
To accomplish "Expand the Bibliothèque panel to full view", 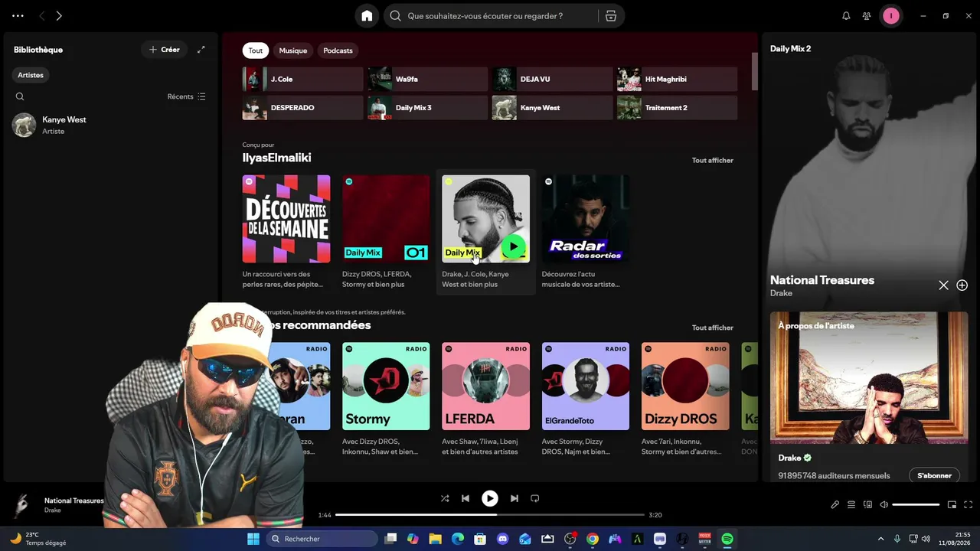I will click(201, 50).
